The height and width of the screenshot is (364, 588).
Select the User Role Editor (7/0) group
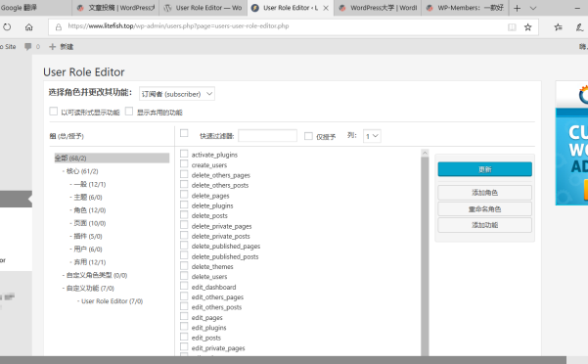tap(113, 301)
